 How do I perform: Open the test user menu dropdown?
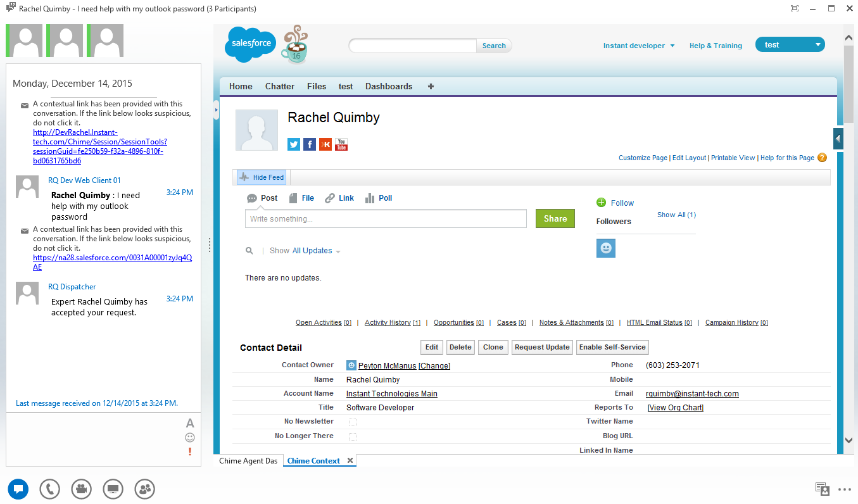point(790,44)
